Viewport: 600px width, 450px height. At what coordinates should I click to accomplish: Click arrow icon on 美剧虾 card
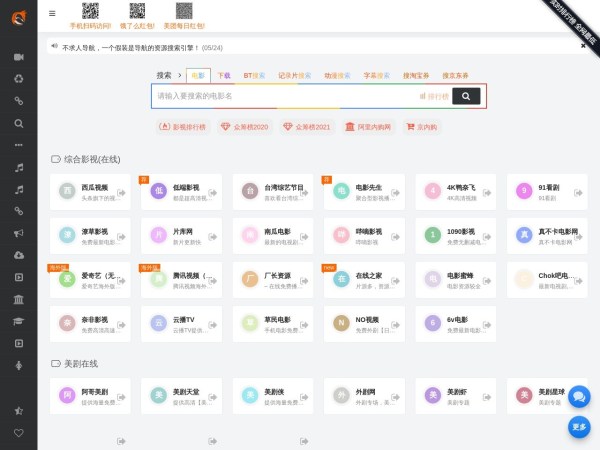(x=487, y=397)
